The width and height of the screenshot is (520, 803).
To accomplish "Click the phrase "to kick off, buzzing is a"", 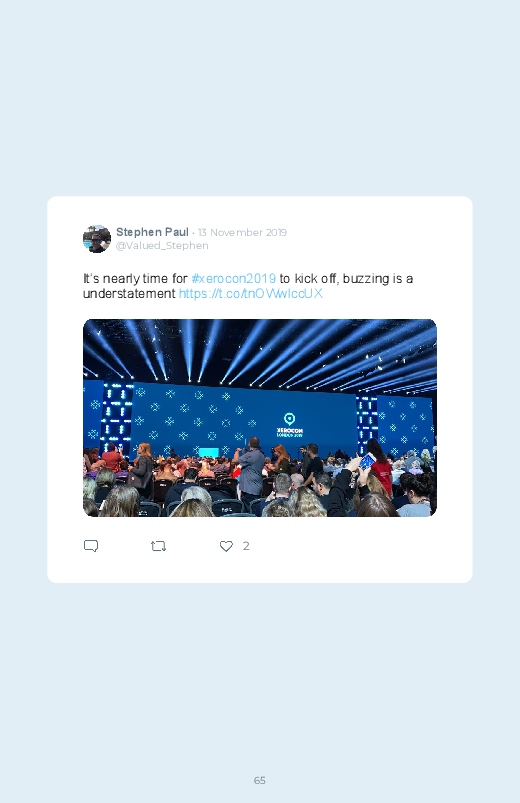I will 346,279.
